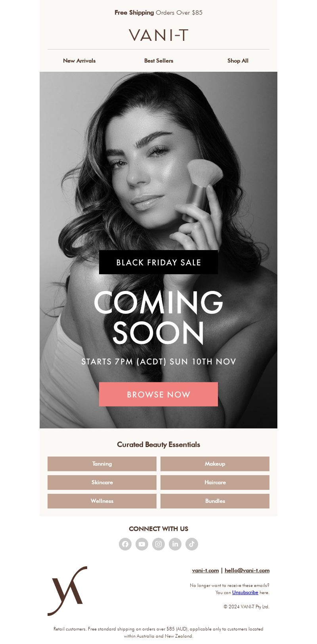Open the TikTok social icon
This screenshot has height=644, width=317.
tap(192, 544)
